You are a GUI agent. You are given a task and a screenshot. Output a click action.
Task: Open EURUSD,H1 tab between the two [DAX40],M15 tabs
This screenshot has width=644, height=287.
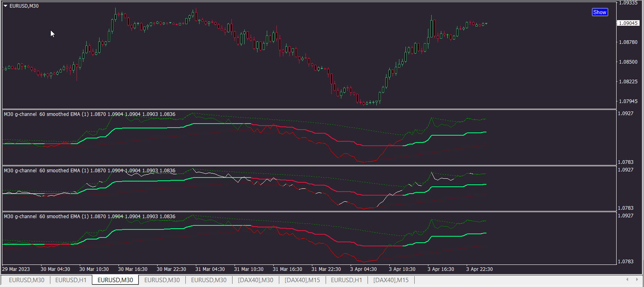click(347, 280)
